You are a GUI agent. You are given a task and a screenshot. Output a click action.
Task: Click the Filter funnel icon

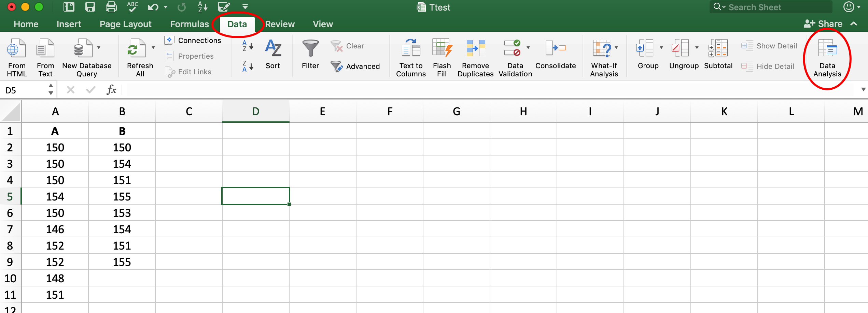tap(310, 48)
